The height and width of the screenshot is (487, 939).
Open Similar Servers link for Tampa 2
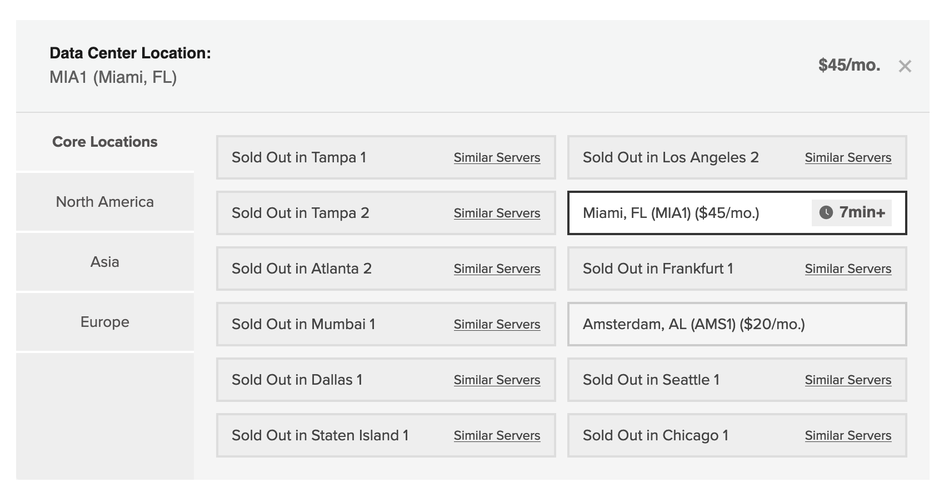(x=496, y=213)
